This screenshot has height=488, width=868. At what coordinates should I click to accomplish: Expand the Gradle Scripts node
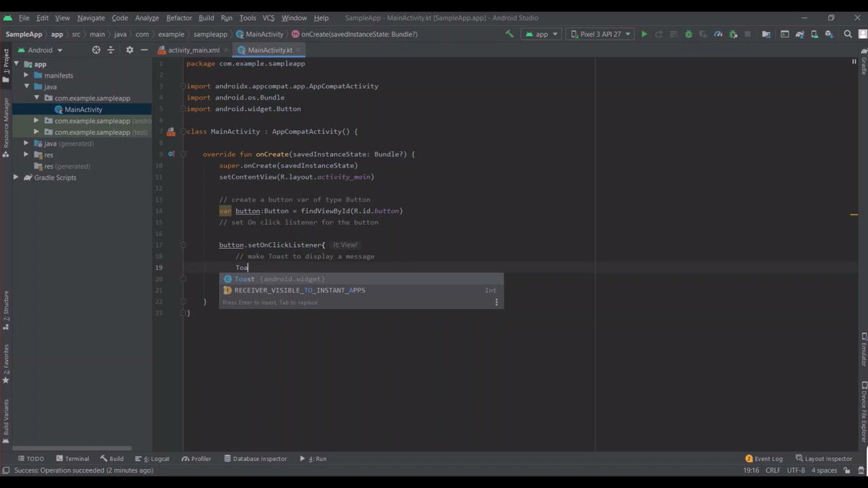(x=16, y=178)
